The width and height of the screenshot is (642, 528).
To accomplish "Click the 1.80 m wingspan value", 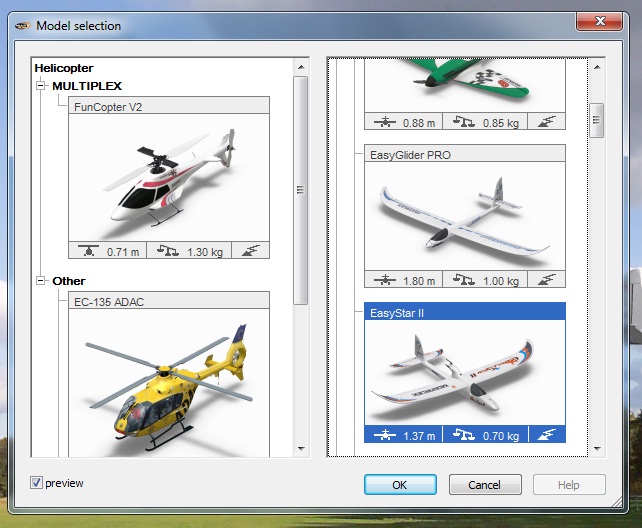I will pyautogui.click(x=419, y=281).
